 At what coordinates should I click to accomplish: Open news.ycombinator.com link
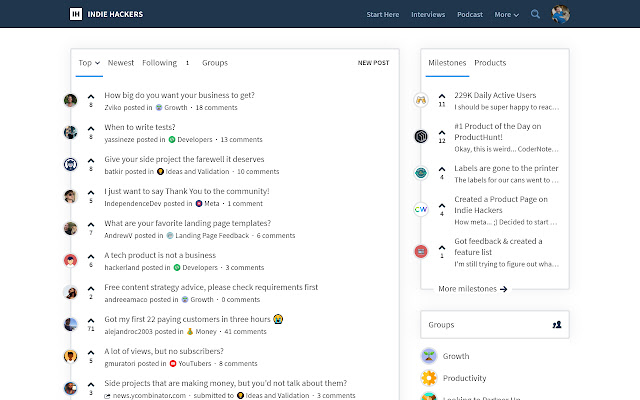[x=149, y=396]
